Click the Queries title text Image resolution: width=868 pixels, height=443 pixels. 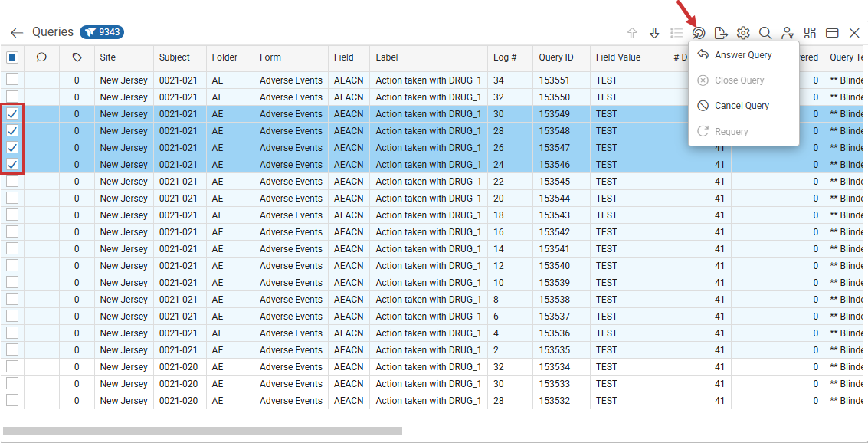point(53,32)
